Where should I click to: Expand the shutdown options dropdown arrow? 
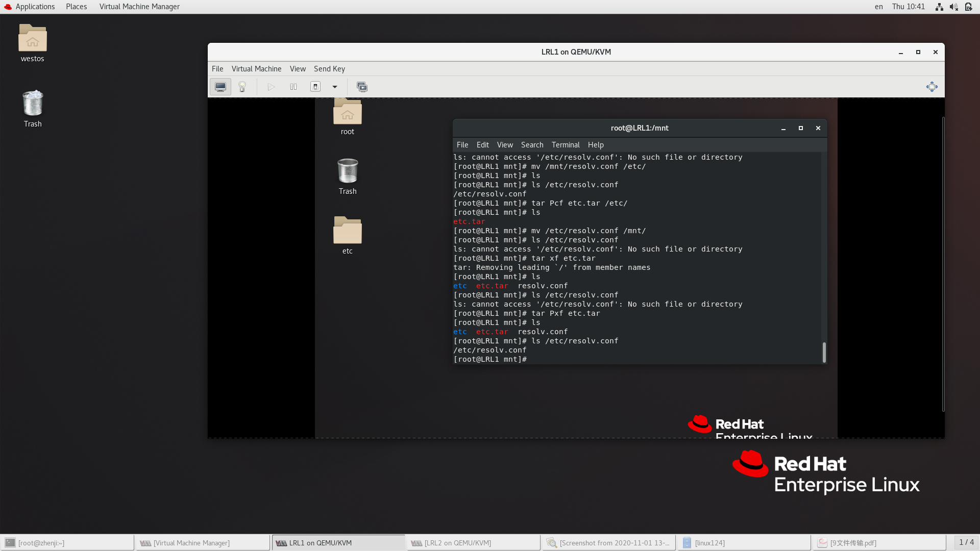pos(335,87)
